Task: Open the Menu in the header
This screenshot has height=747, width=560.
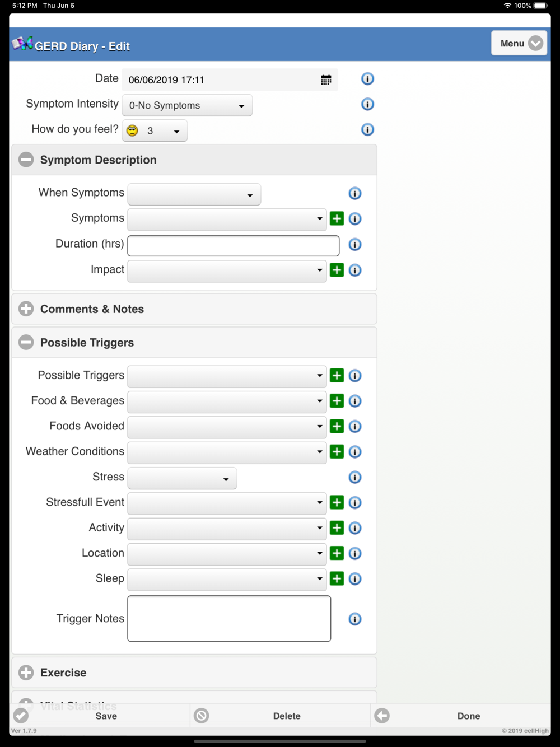Action: [519, 43]
